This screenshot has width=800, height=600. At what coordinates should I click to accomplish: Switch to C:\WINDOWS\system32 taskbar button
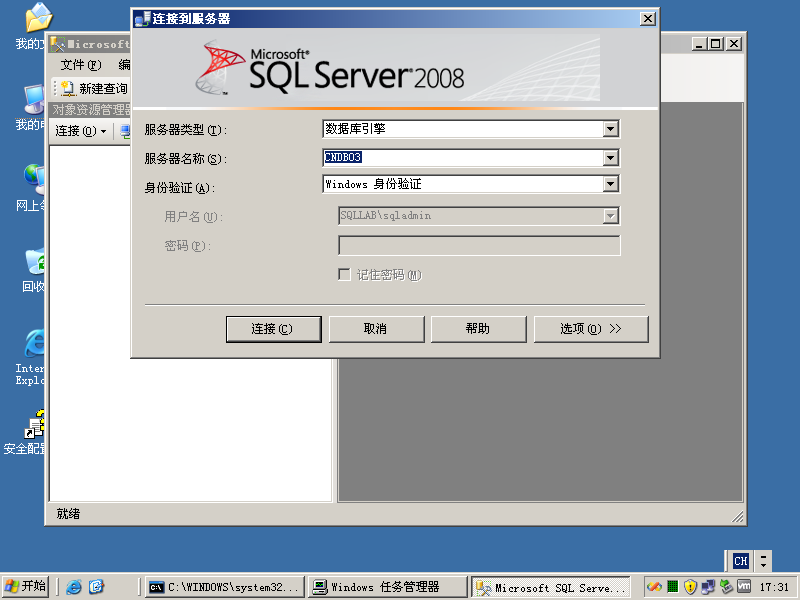[224, 587]
